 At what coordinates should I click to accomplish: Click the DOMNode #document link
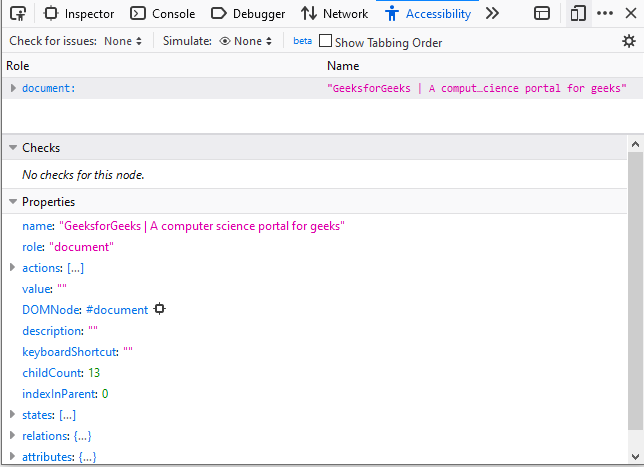pyautogui.click(x=117, y=310)
